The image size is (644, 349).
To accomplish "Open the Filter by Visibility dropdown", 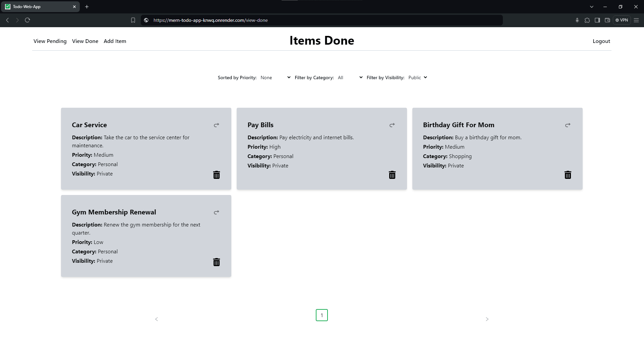I will (417, 78).
